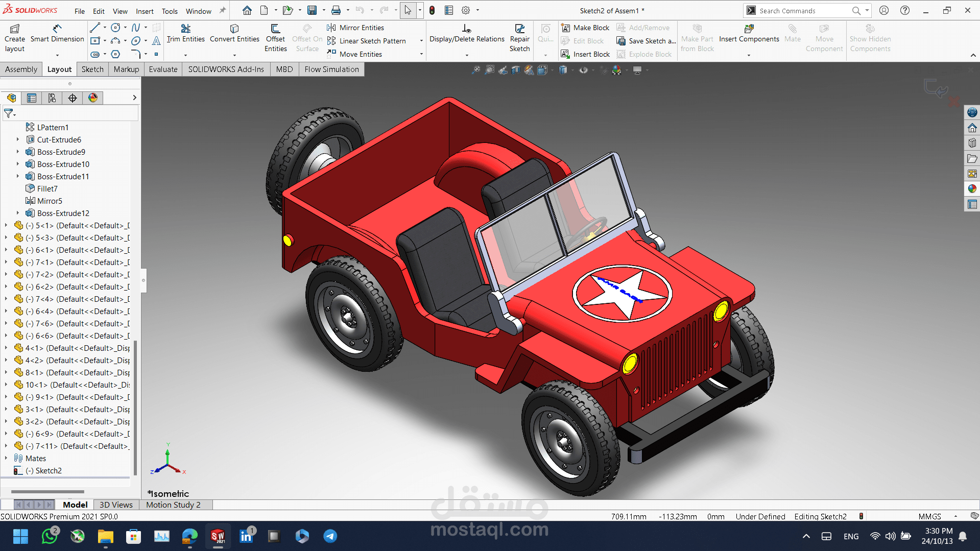
Task: Click Display/Delete Relations
Action: (467, 33)
